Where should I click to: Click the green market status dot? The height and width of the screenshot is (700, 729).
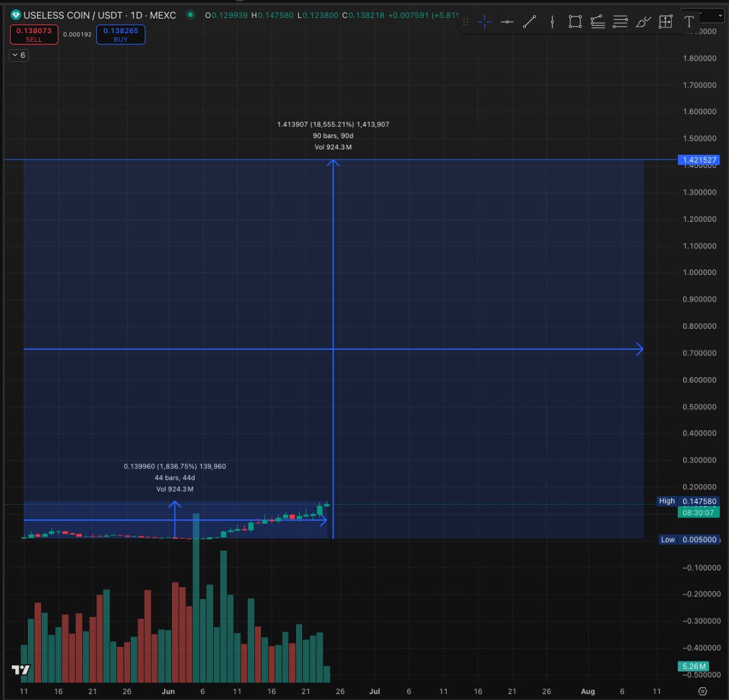(x=190, y=15)
